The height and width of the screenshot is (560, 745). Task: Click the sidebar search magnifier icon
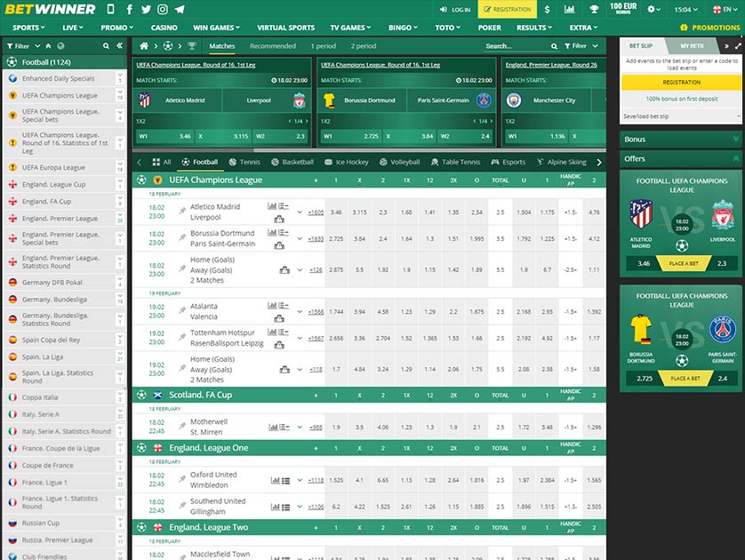(106, 46)
